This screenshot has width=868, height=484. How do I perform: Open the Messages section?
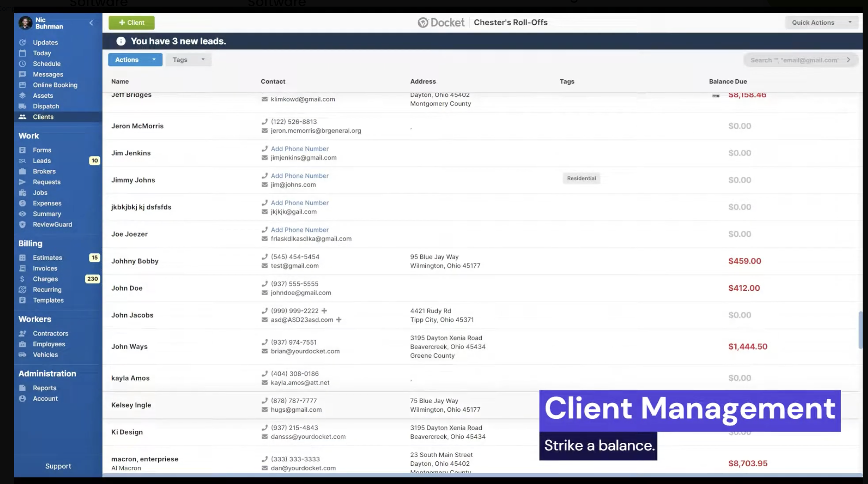[x=48, y=74]
